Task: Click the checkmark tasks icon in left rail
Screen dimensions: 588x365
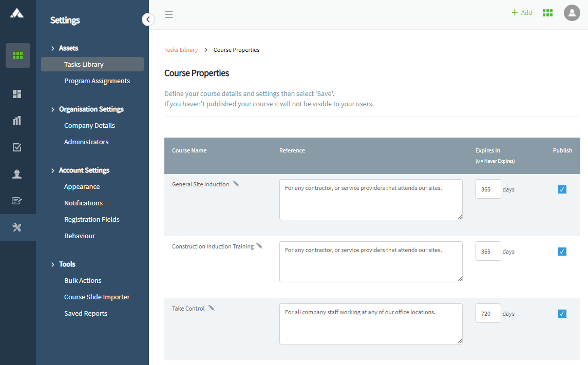Action: (x=17, y=147)
